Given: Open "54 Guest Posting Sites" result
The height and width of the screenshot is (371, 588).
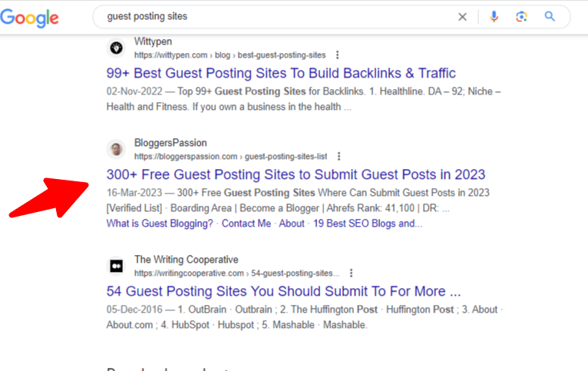Looking at the screenshot, I should pos(283,291).
